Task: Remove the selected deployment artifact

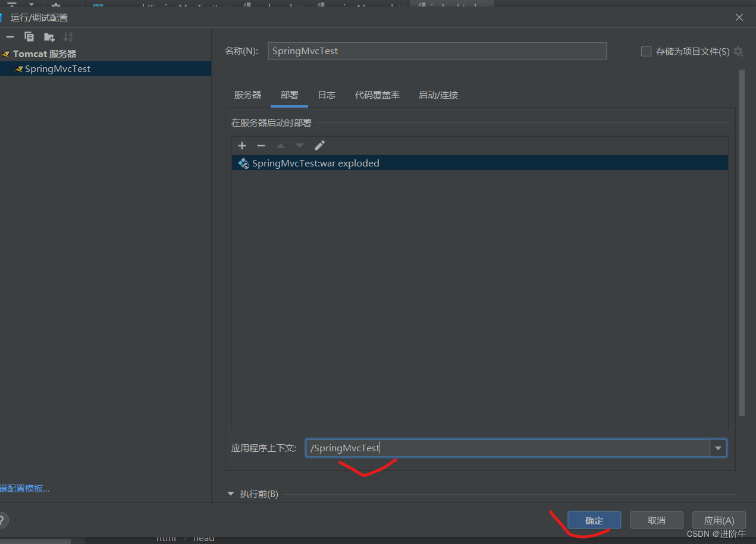Action: (x=261, y=146)
